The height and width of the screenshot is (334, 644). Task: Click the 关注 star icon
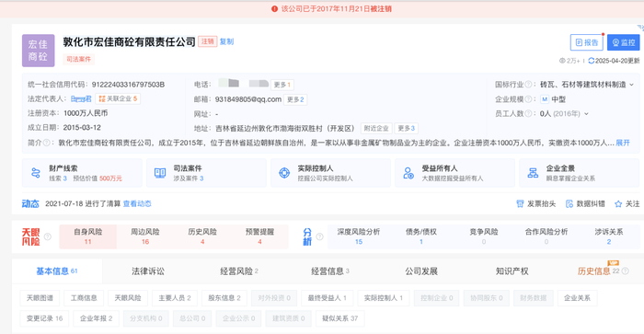[x=618, y=203]
